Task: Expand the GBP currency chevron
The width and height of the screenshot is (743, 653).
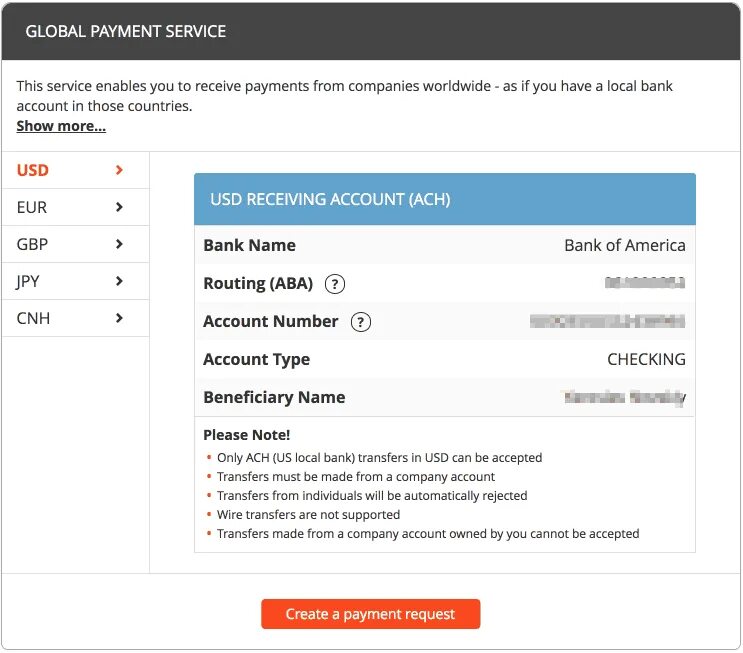Action: [x=120, y=244]
